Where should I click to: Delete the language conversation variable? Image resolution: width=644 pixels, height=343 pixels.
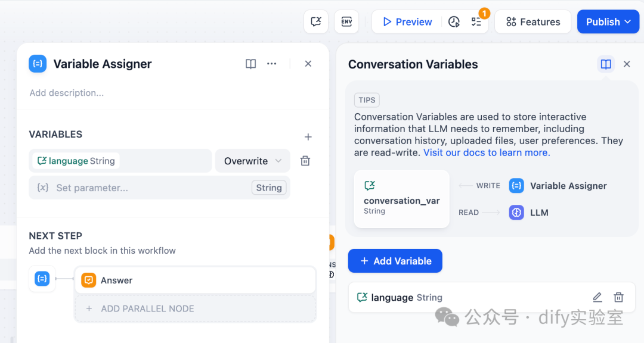click(619, 297)
